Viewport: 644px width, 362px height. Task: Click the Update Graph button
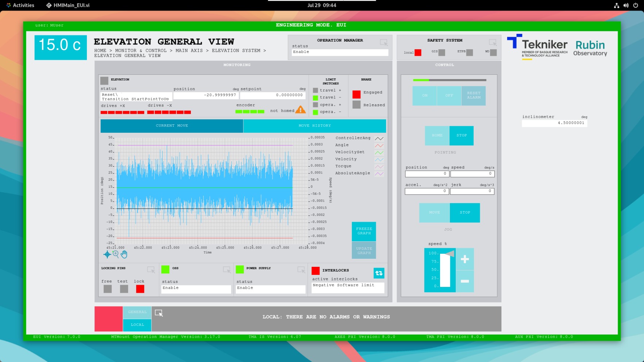click(x=364, y=251)
